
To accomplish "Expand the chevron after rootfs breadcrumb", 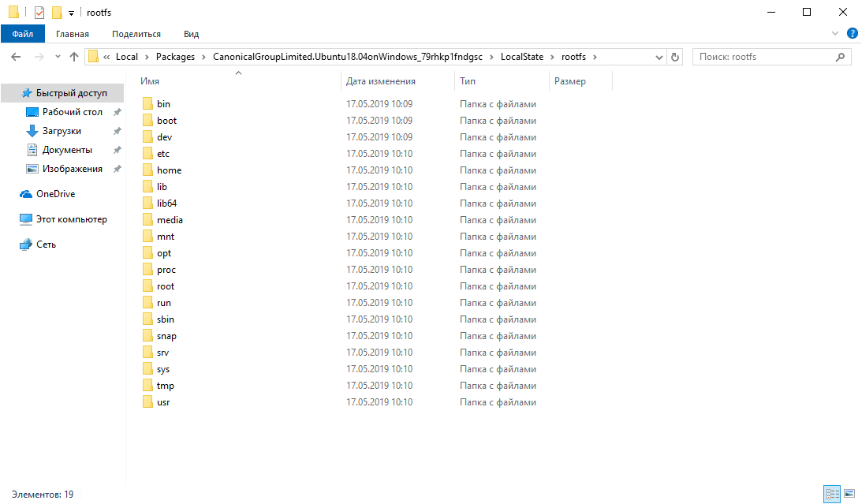I will (595, 57).
